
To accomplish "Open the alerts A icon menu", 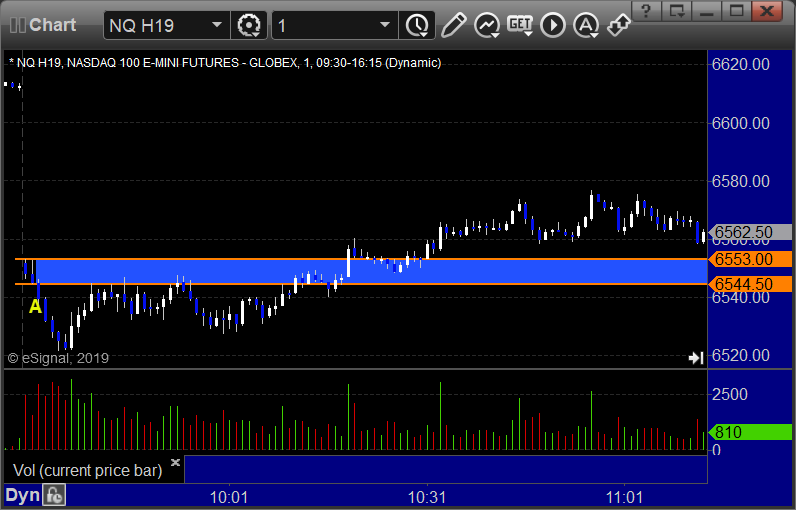I will tap(586, 25).
